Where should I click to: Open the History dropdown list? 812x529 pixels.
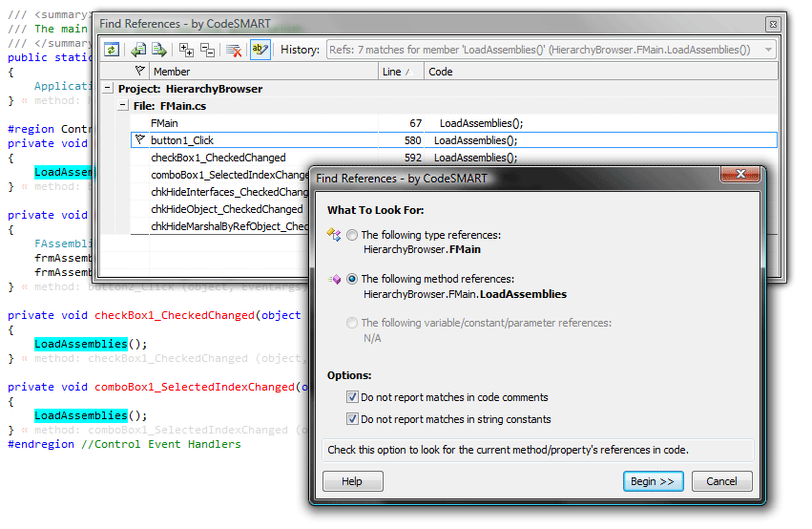(x=768, y=50)
